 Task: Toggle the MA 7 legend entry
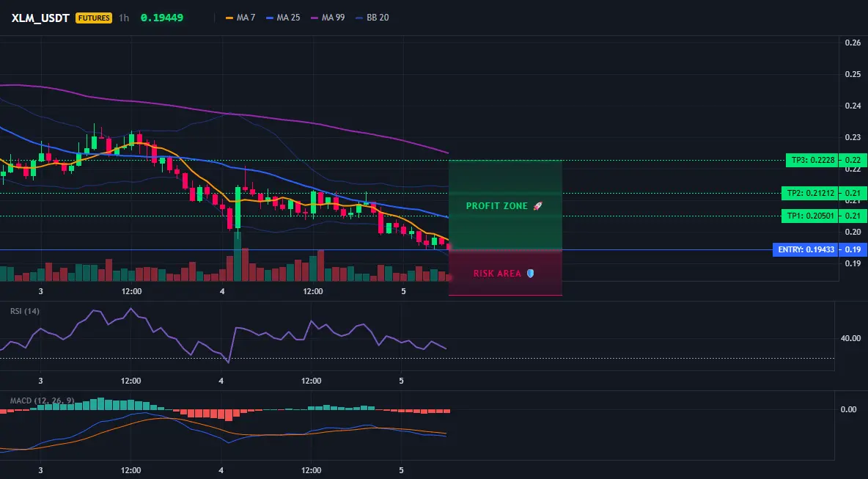[240, 18]
